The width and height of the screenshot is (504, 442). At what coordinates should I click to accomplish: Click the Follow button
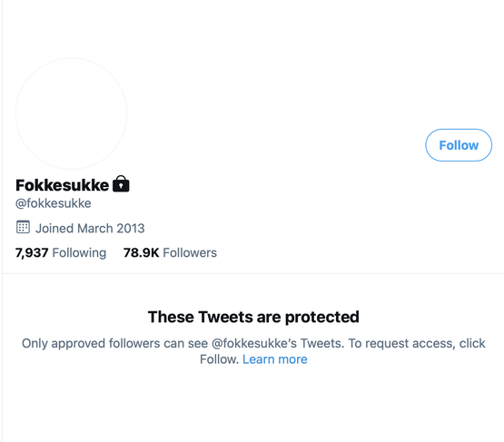(459, 145)
